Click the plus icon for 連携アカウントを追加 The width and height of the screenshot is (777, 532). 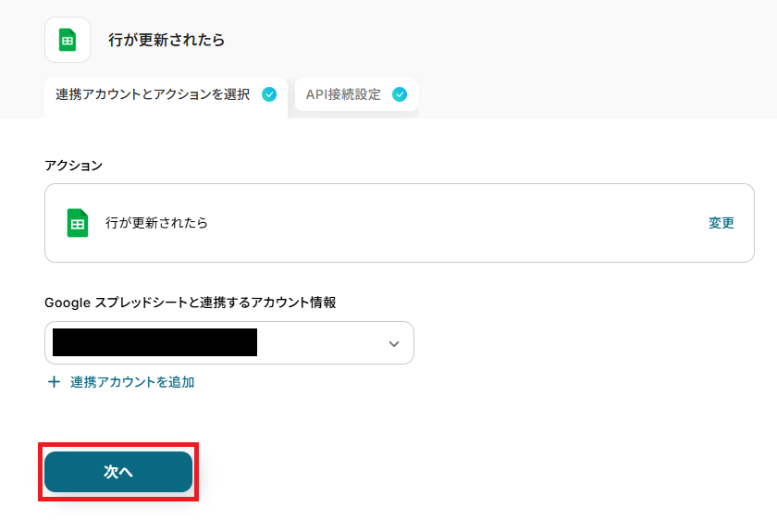(x=54, y=382)
